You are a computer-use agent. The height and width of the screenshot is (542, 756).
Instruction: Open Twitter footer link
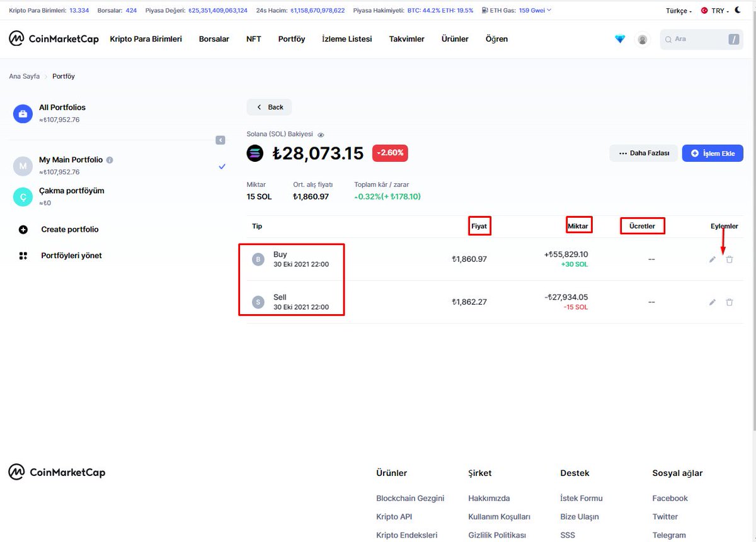click(x=665, y=517)
